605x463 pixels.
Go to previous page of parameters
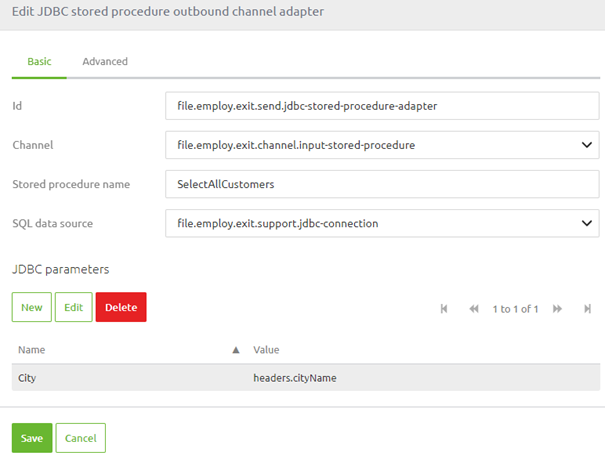[474, 309]
